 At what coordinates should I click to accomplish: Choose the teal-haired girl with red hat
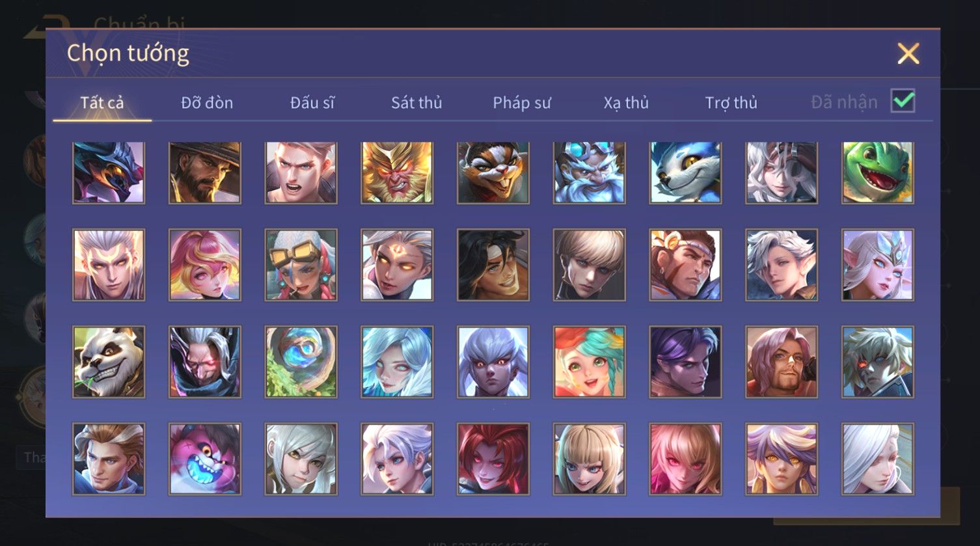(x=590, y=362)
